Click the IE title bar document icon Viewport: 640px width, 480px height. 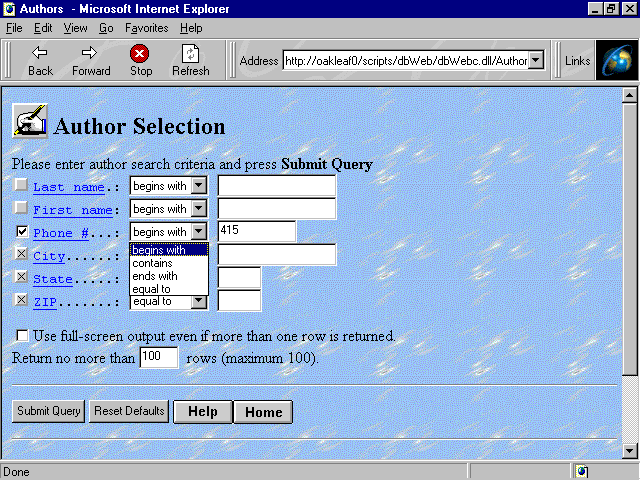(10, 9)
